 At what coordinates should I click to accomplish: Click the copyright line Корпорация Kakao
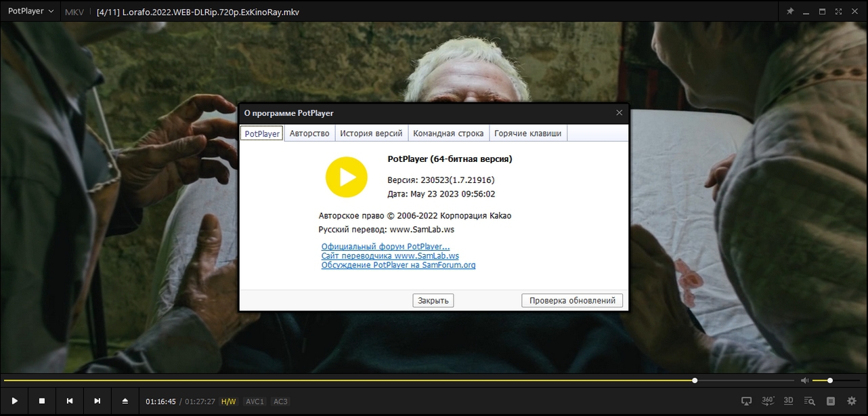(x=415, y=215)
